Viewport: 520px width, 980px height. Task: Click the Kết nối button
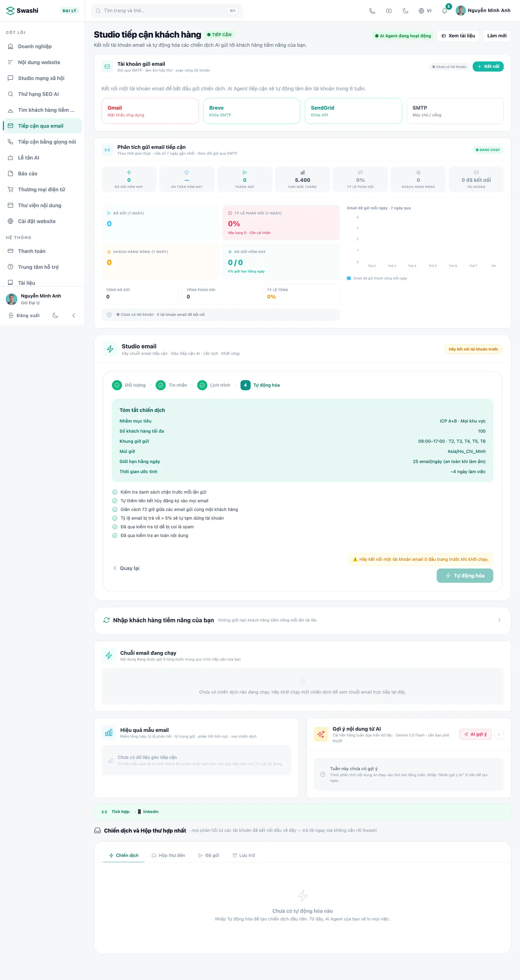[x=488, y=66]
